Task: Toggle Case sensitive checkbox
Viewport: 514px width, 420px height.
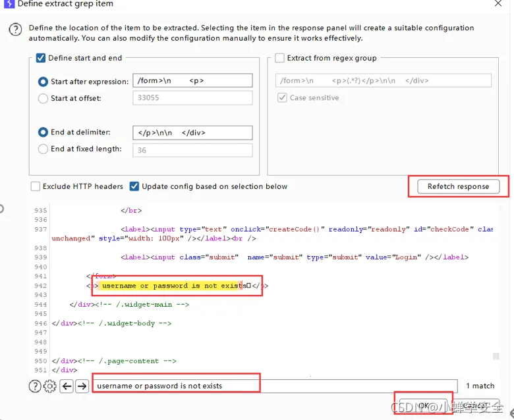Action: click(x=282, y=97)
